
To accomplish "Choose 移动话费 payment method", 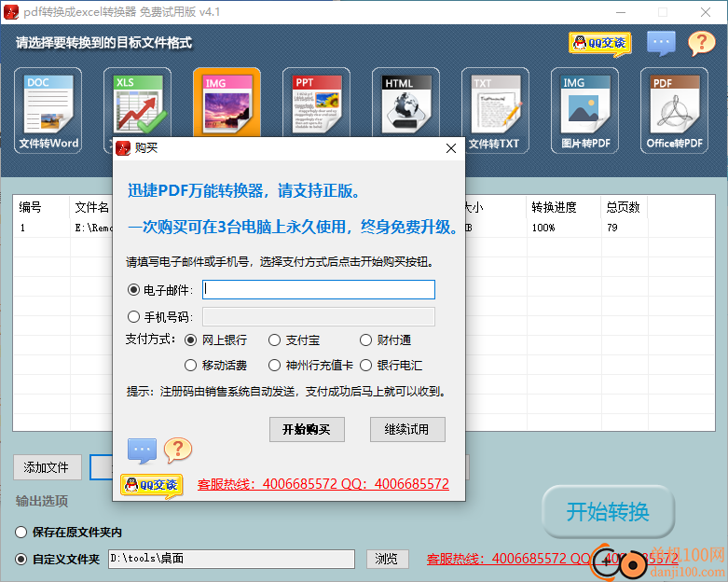I will tap(190, 365).
